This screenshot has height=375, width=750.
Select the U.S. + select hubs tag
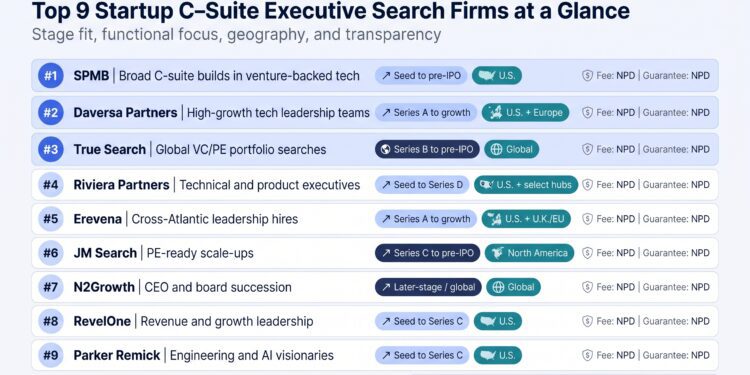point(526,185)
